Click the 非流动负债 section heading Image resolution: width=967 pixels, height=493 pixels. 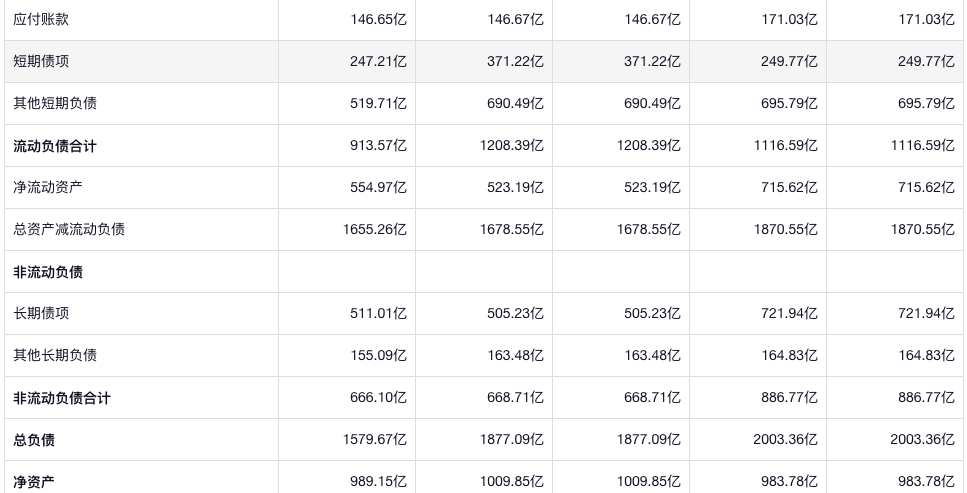(48, 272)
